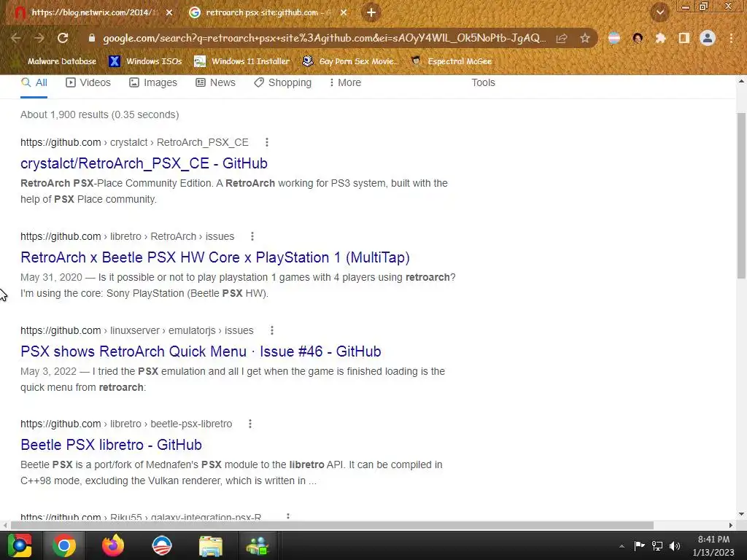Click the github.com crystalct breadcrumb URL
The image size is (747, 560).
click(134, 142)
